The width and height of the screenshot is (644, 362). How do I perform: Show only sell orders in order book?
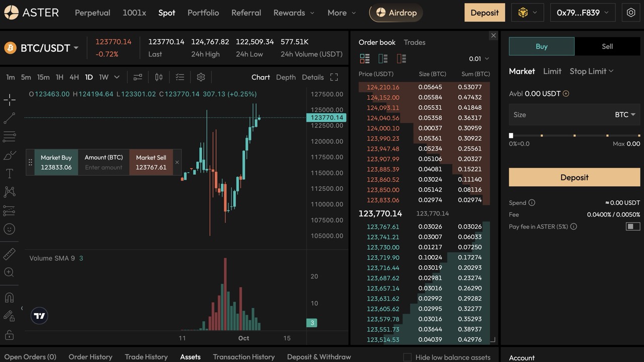(x=401, y=59)
